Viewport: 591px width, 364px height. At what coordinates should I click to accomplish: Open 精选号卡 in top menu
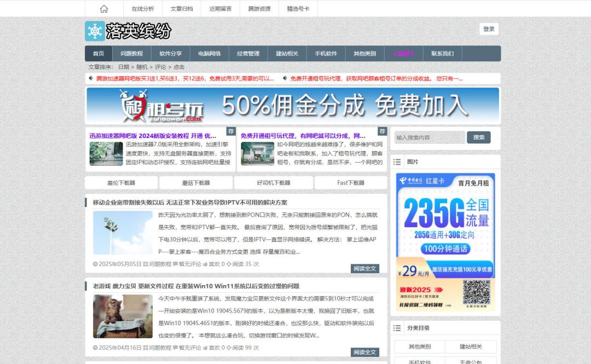click(298, 9)
